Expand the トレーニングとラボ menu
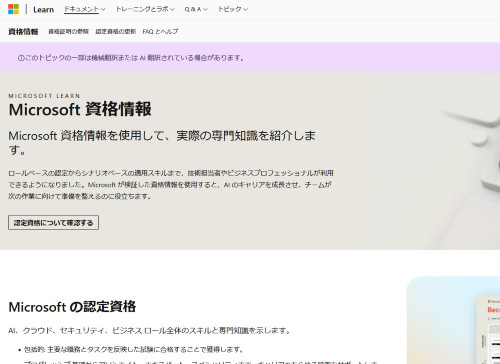Screen dimensions: 500x364 [145, 9]
